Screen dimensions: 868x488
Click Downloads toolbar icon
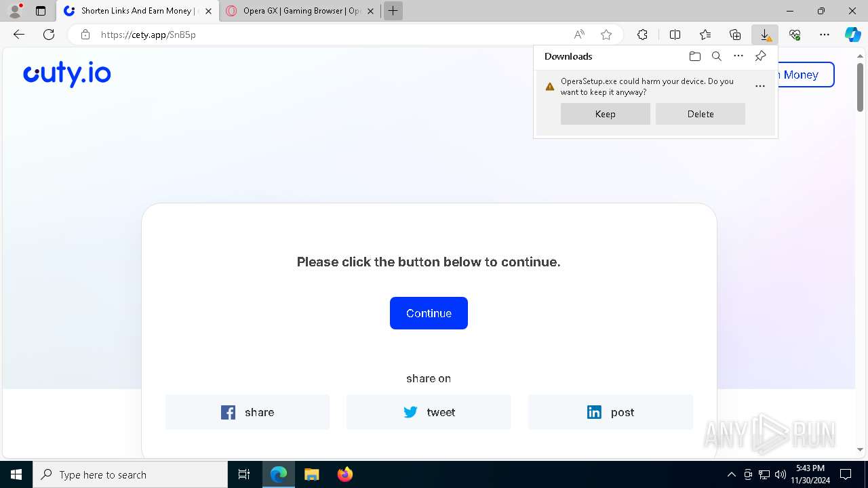coord(765,35)
